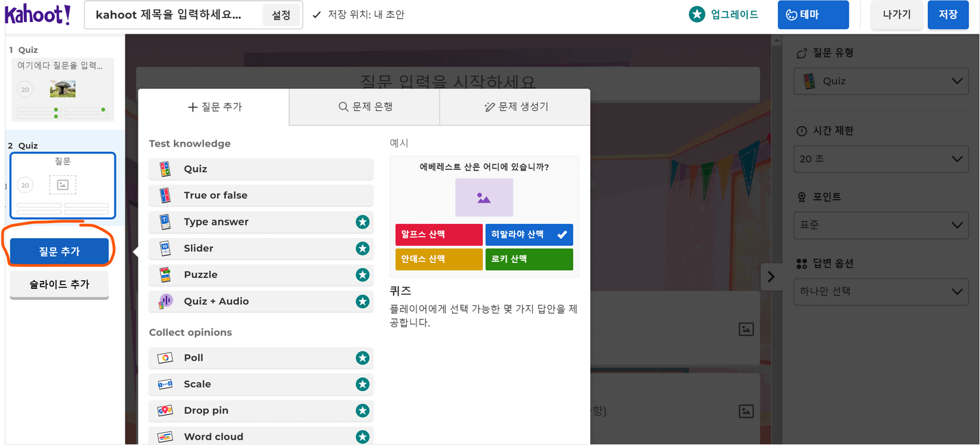
Task: Choose the True or false row
Action: pyautogui.click(x=261, y=195)
